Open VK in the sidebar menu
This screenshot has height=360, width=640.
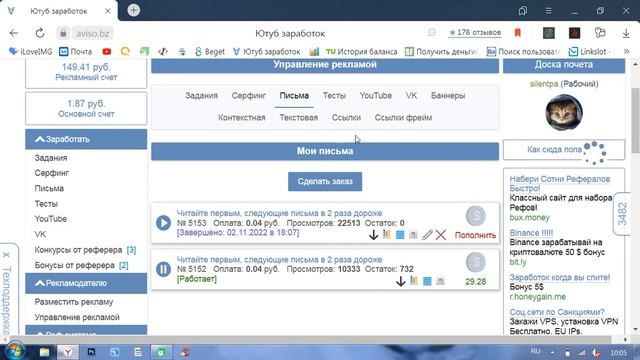40,234
